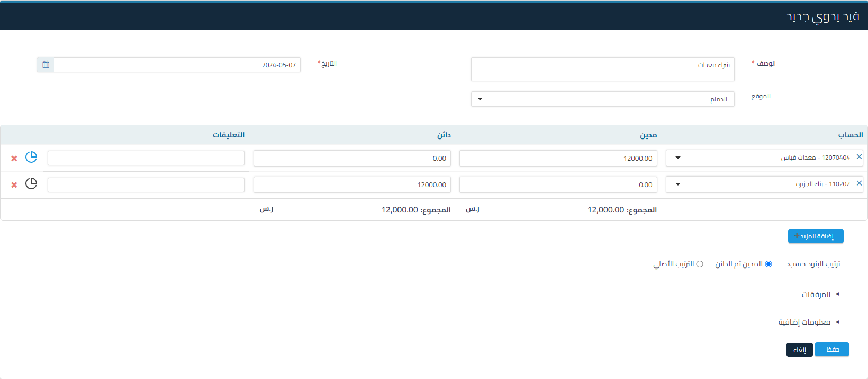Screen dimensions: 868x379
Task: Click the حفظ save button
Action: point(832,349)
